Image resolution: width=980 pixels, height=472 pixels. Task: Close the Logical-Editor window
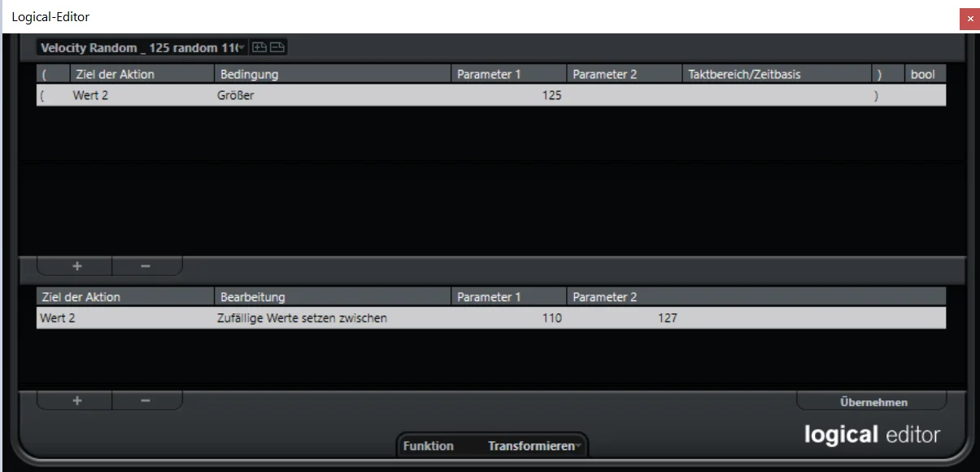click(969, 19)
